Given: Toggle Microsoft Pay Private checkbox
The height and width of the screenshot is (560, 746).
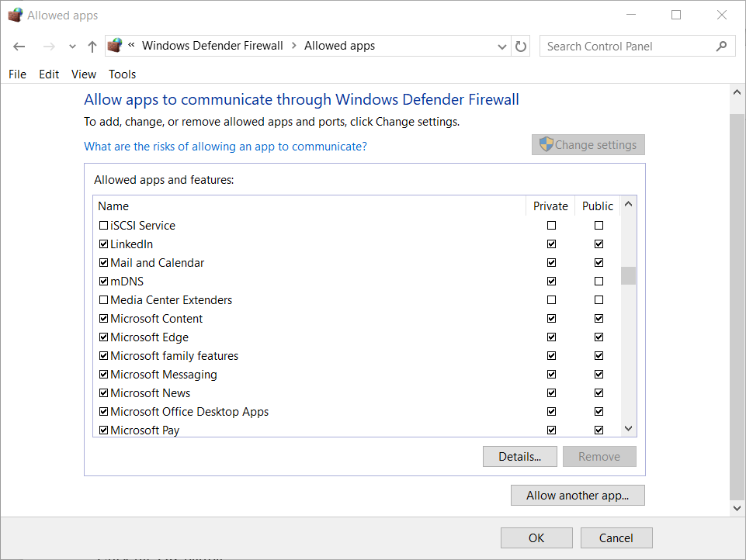Looking at the screenshot, I should click(551, 430).
